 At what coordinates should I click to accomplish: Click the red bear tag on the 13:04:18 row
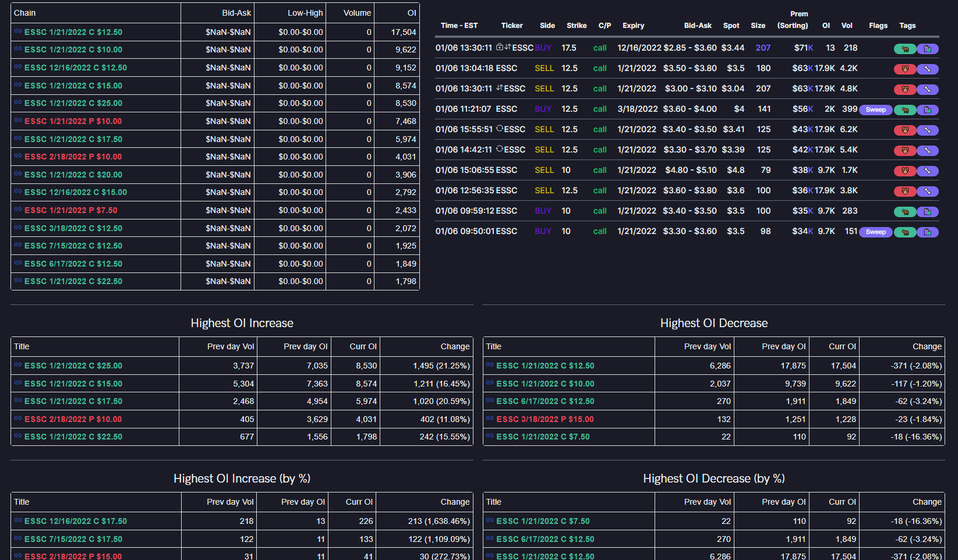(905, 69)
